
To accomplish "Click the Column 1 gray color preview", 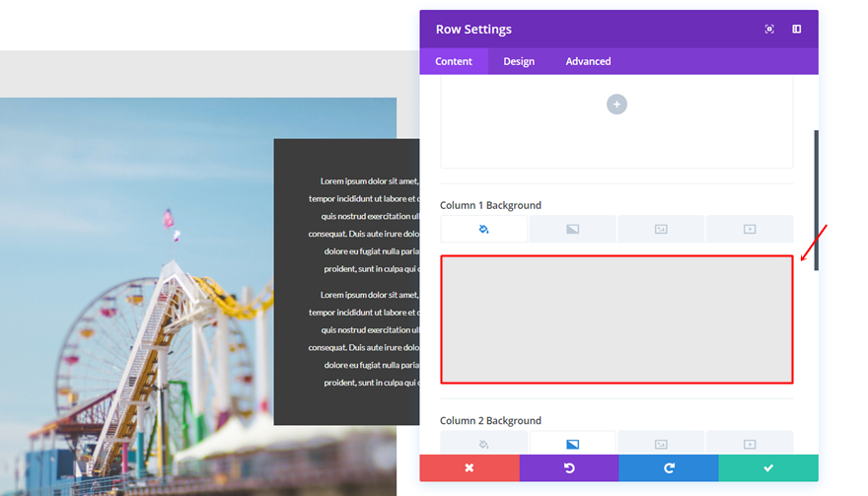I will (x=616, y=319).
